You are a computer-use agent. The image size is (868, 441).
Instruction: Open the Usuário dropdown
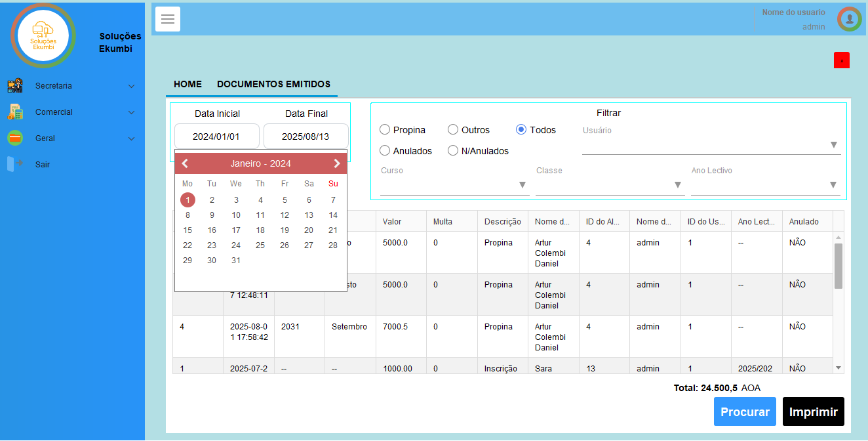[711, 145]
